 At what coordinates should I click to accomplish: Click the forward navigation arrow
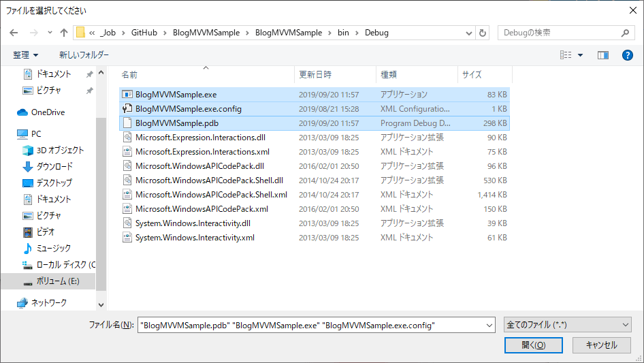click(33, 33)
